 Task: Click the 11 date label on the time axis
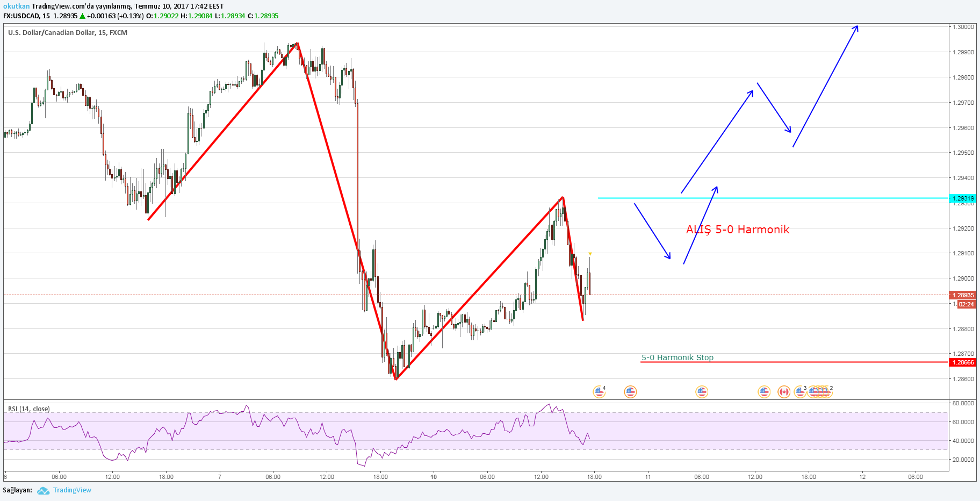coord(648,477)
